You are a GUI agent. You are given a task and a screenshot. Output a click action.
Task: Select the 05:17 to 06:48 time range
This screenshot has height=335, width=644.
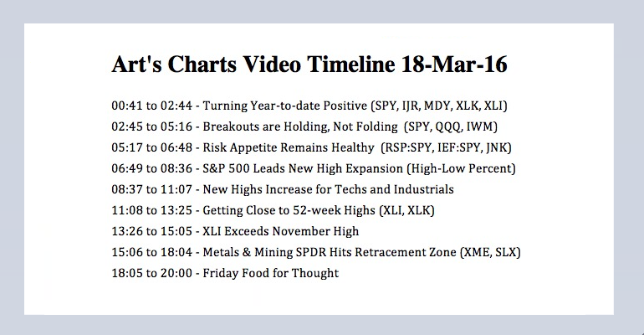click(x=151, y=148)
